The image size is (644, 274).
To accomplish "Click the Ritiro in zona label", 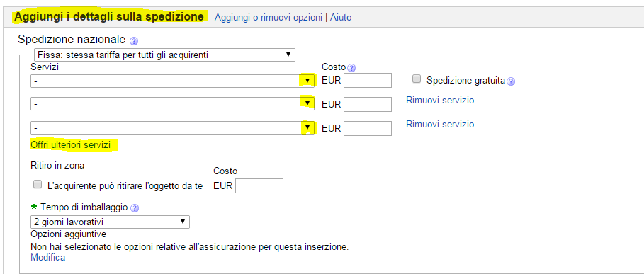I will pyautogui.click(x=57, y=166).
